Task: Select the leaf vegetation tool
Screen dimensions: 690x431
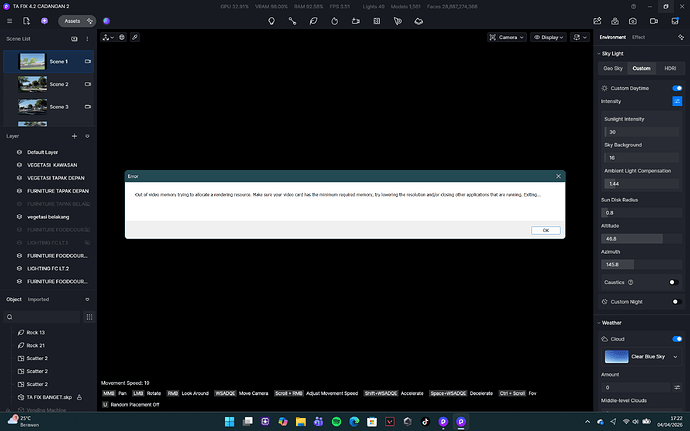Action: [313, 21]
